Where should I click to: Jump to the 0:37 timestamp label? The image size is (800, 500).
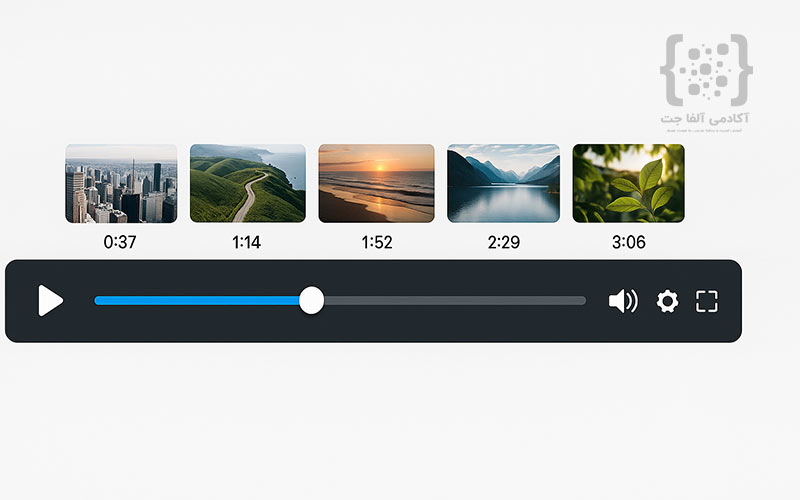click(120, 242)
